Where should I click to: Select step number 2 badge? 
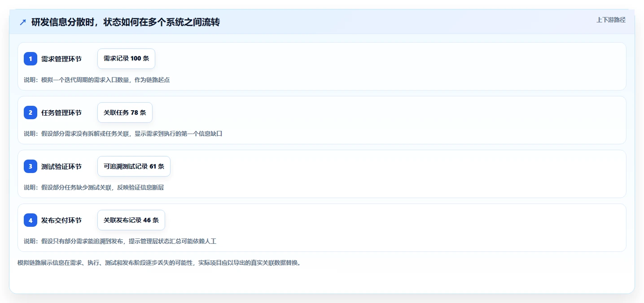31,113
